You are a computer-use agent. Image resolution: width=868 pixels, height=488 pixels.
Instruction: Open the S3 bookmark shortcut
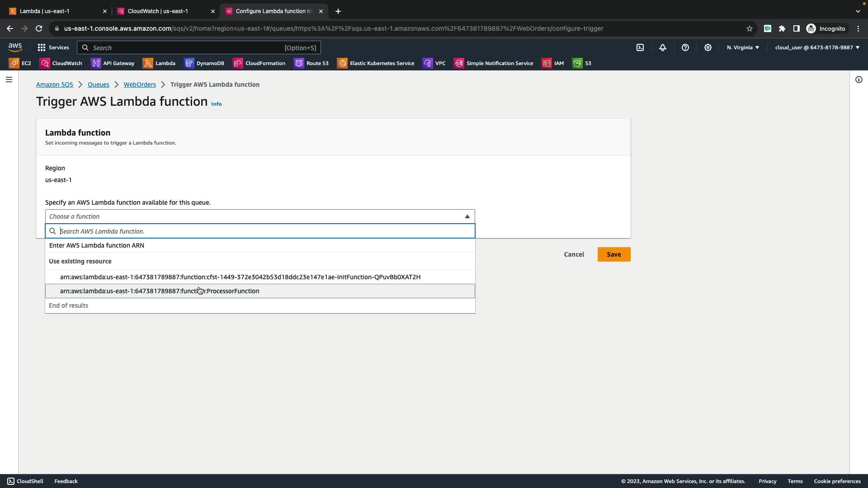[582, 63]
